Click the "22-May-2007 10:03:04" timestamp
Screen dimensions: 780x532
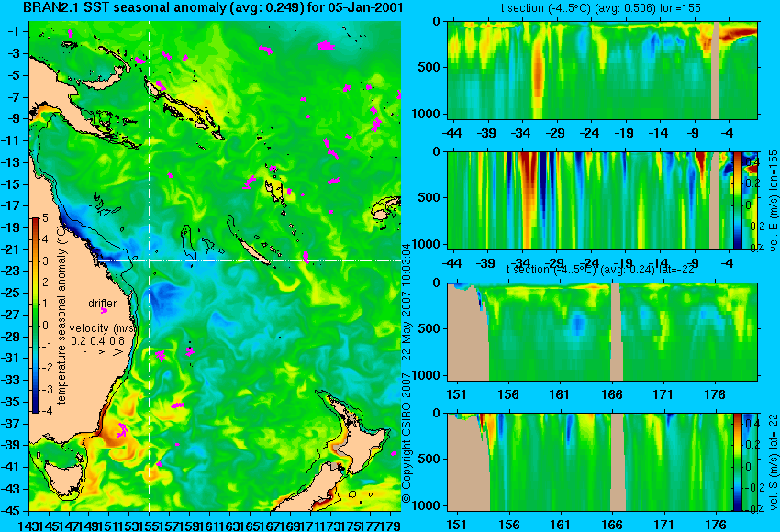coord(407,305)
